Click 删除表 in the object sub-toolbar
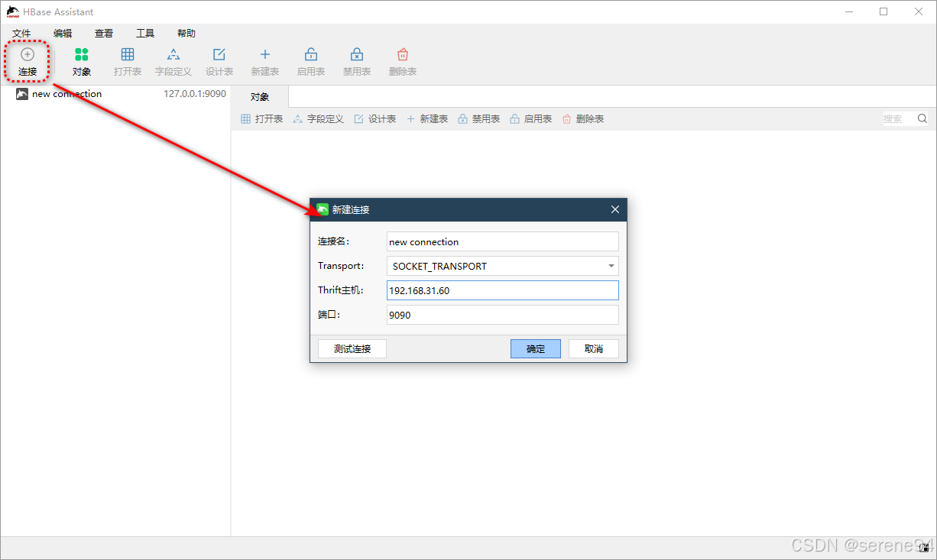937x560 pixels. click(582, 119)
